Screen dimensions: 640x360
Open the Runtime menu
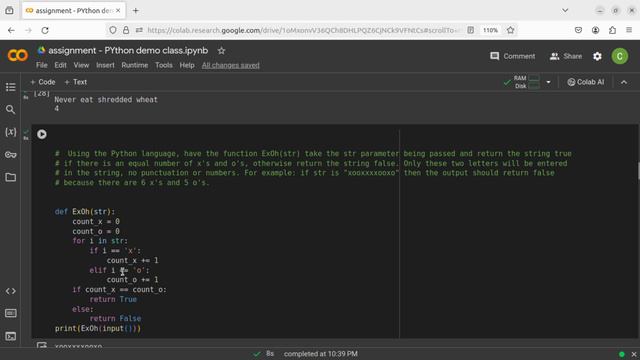135,65
